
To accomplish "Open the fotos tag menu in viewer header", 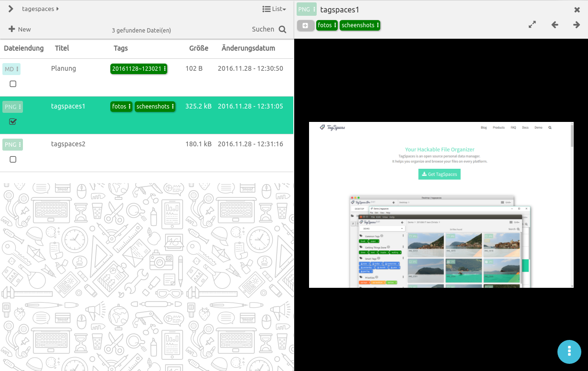I will (x=327, y=25).
